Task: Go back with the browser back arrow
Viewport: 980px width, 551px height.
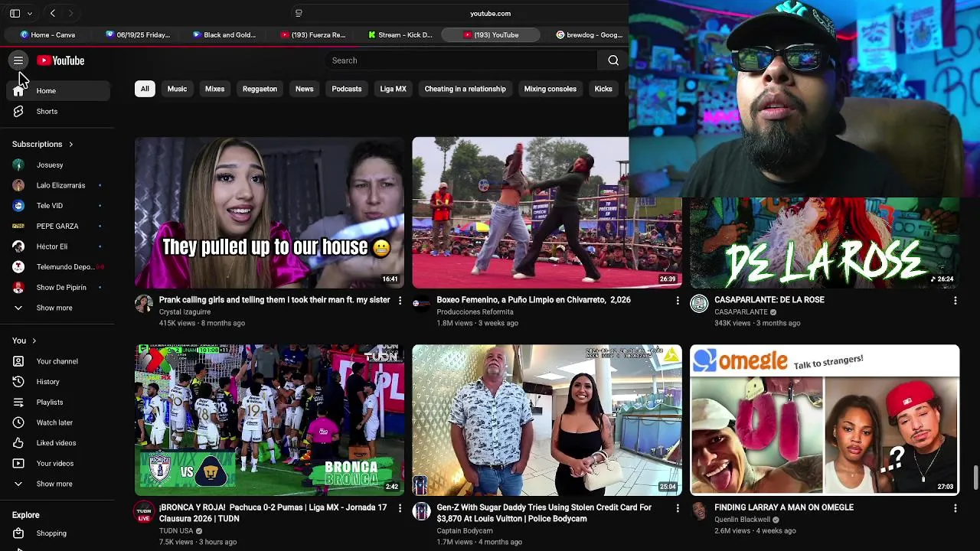Action: (x=53, y=13)
